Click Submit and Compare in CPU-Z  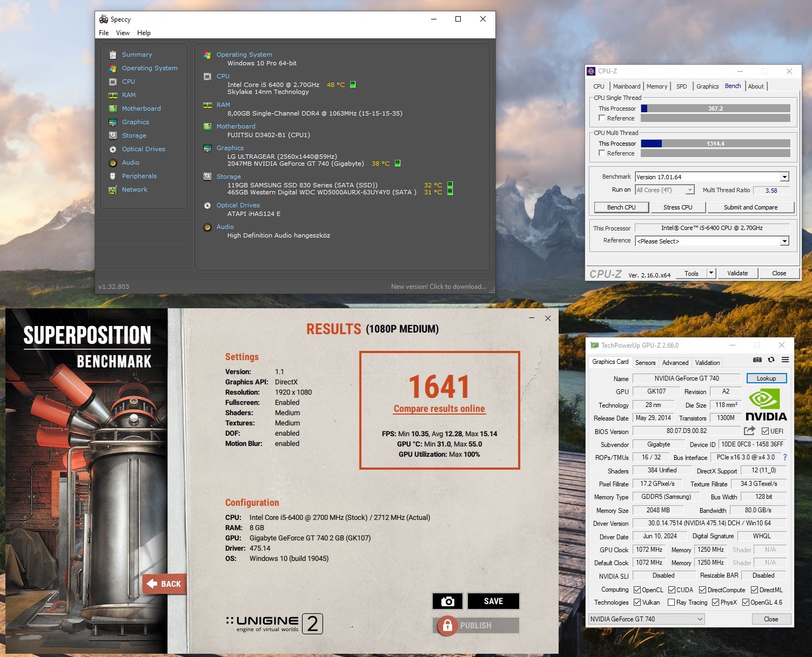click(751, 207)
